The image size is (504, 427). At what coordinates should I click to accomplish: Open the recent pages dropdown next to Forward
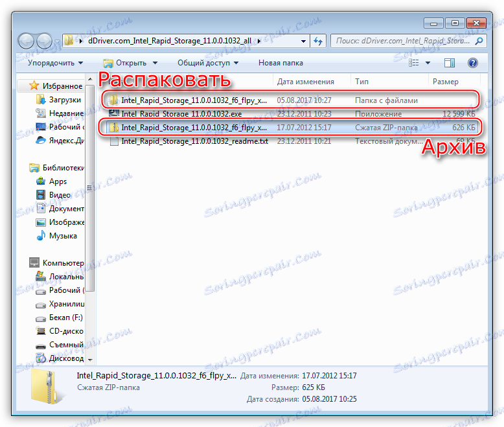pyautogui.click(x=56, y=41)
